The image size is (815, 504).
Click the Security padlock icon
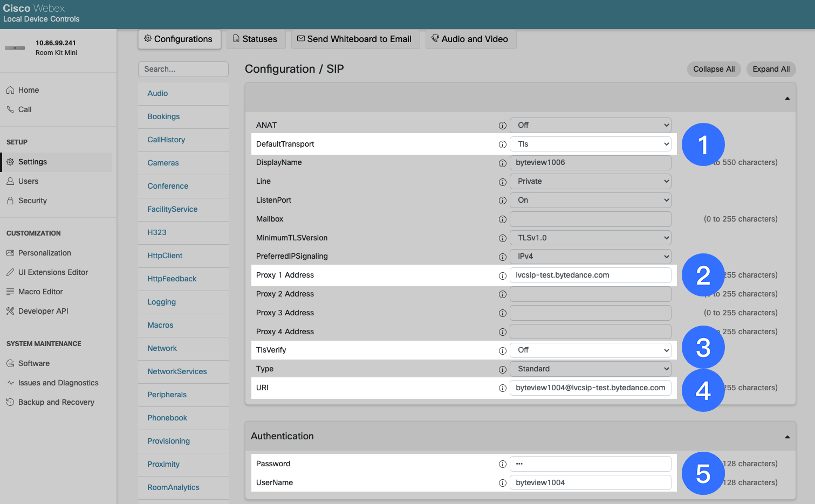pos(10,201)
